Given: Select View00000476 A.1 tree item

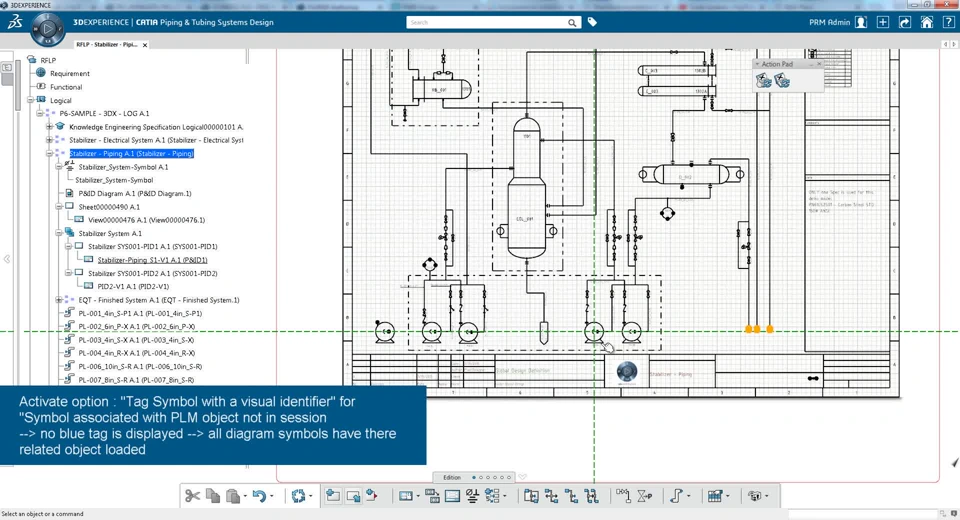Looking at the screenshot, I should (146, 220).
